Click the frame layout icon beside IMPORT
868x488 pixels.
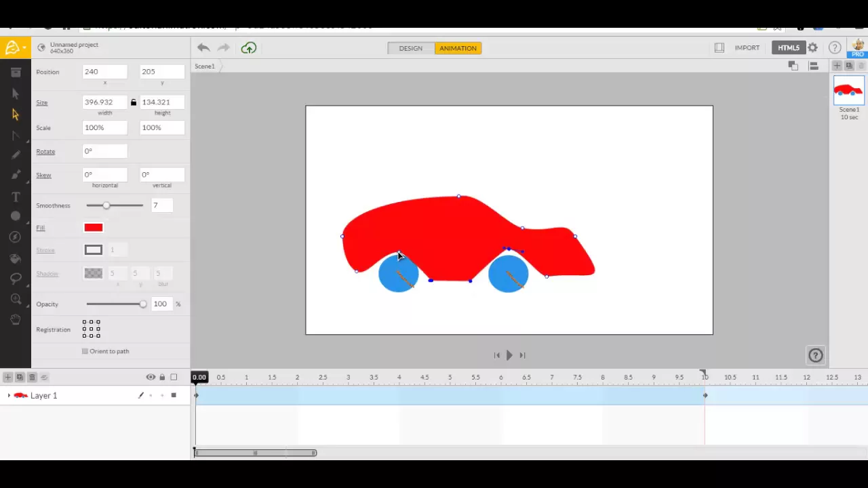719,47
